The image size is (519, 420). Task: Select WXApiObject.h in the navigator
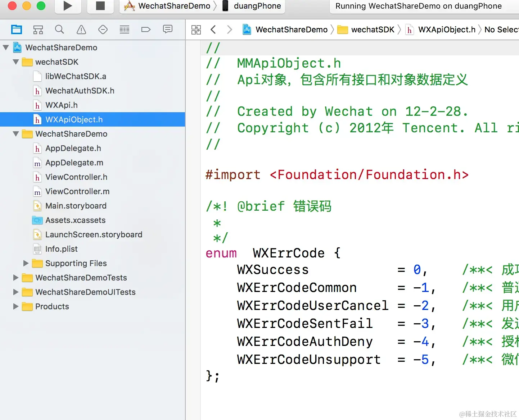tap(92, 119)
